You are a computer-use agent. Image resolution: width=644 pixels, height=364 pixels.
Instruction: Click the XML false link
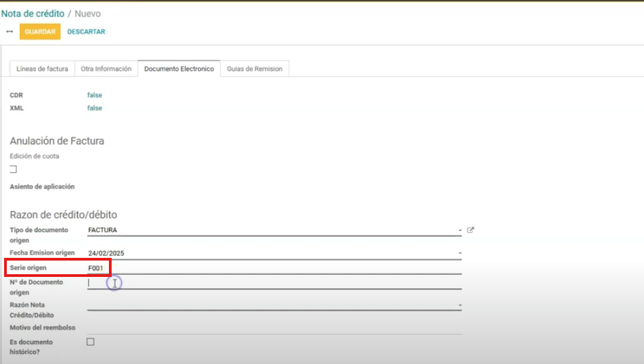(95, 108)
